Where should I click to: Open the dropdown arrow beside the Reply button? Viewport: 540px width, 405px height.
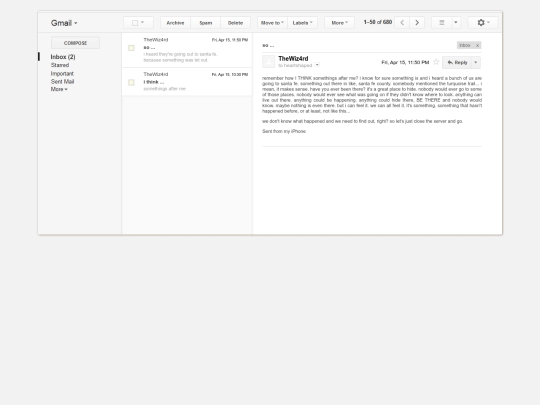click(476, 62)
